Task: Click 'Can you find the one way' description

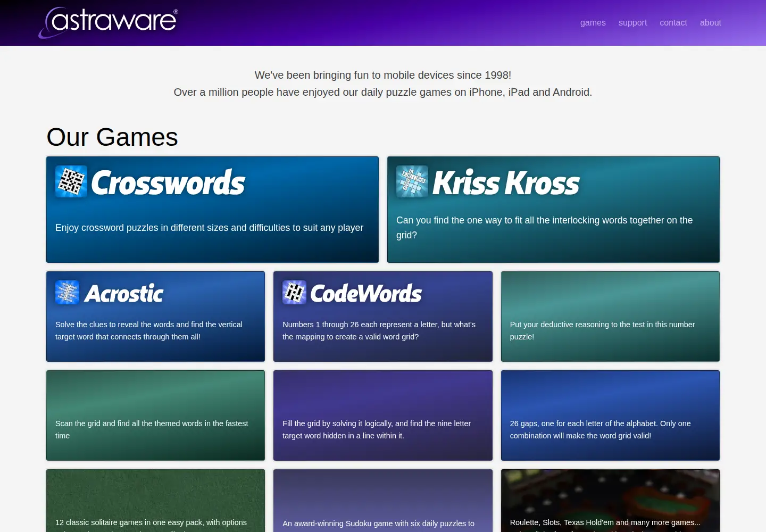Action: pos(545,228)
